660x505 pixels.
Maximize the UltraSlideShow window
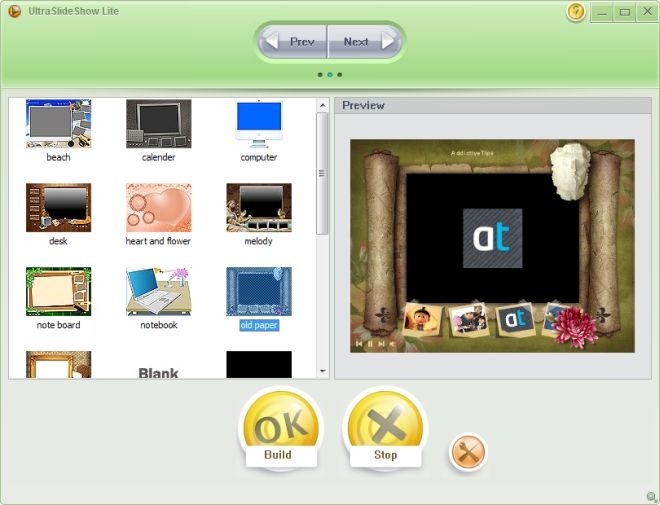coord(625,12)
